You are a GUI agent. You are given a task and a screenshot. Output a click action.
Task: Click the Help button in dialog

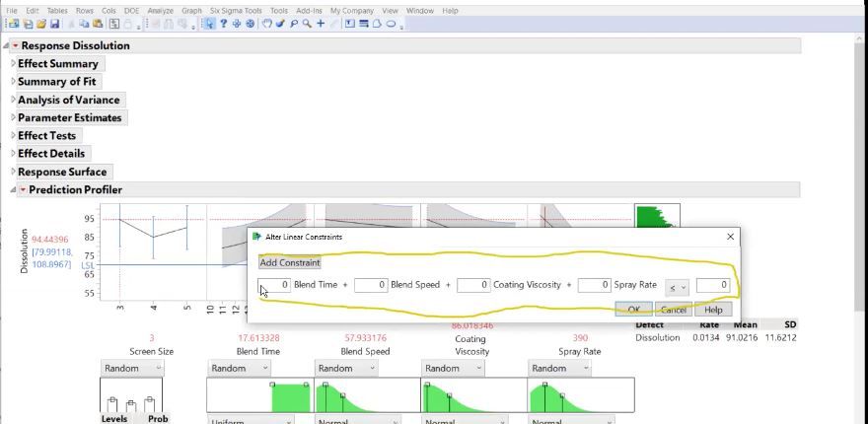713,310
